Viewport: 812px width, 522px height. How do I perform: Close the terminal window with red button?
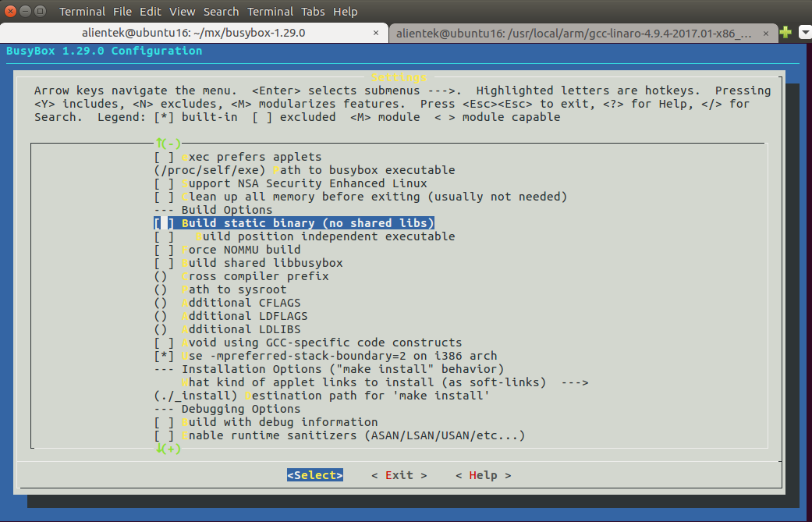coord(10,11)
